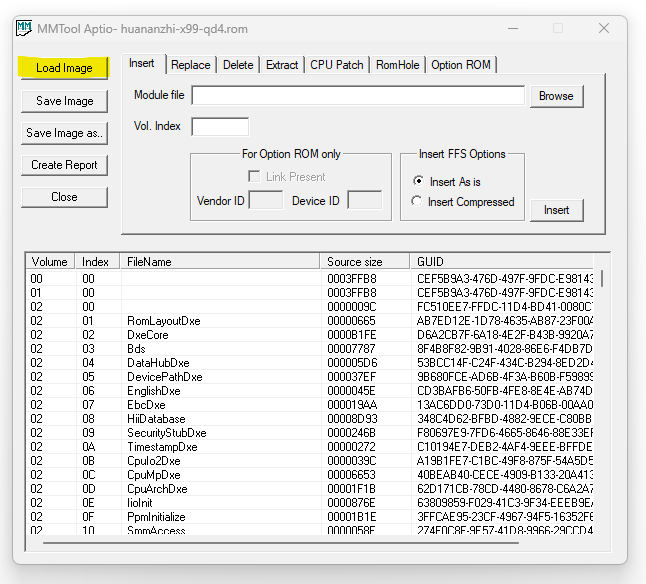The image size is (646, 584).
Task: Switch to the Insert tab
Action: (x=142, y=63)
